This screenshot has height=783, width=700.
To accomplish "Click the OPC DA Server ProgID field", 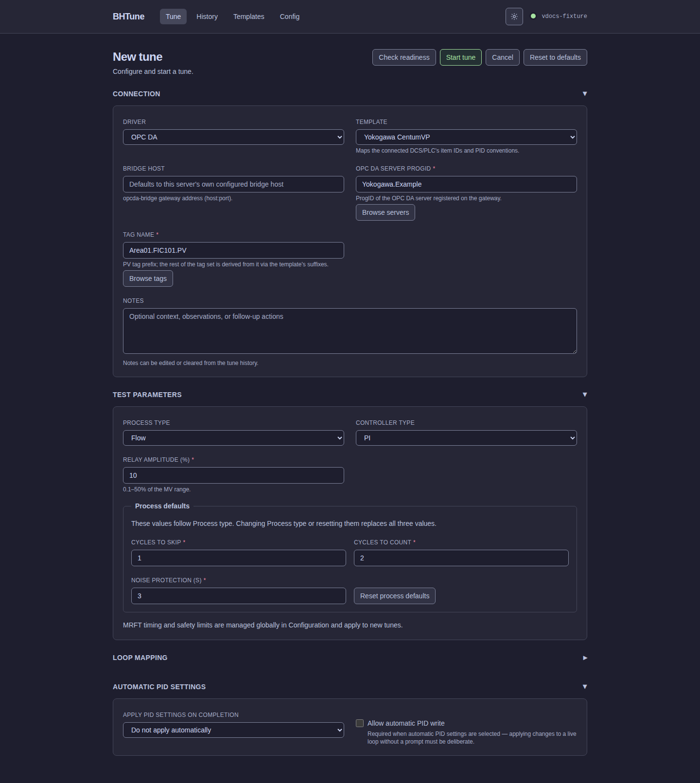I will pyautogui.click(x=466, y=184).
